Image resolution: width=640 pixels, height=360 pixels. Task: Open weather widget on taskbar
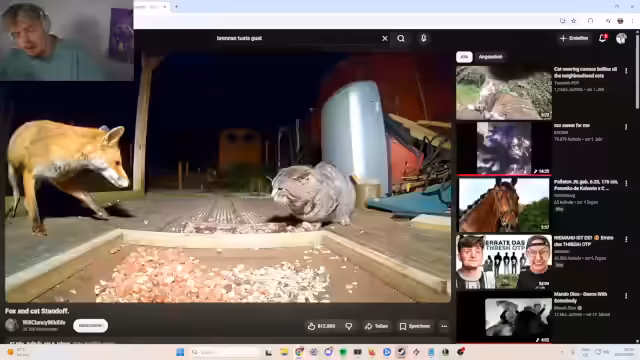(x=18, y=352)
